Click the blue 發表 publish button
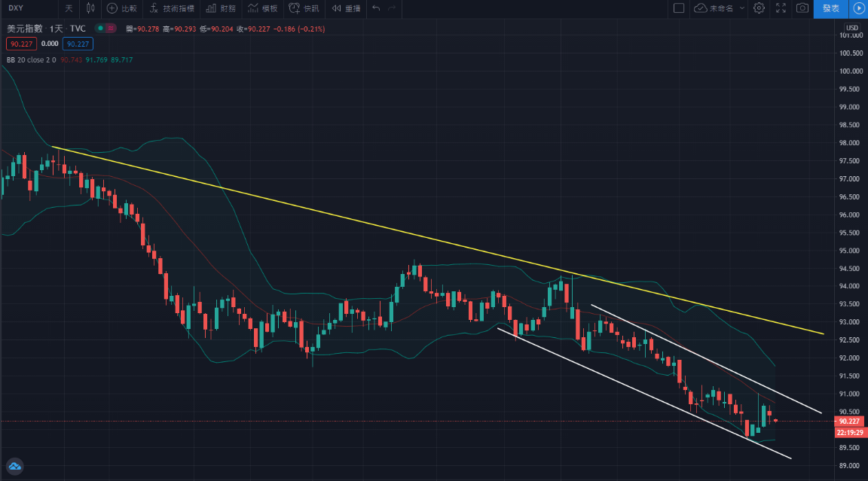Viewport: 868px width, 481px height. (x=830, y=8)
